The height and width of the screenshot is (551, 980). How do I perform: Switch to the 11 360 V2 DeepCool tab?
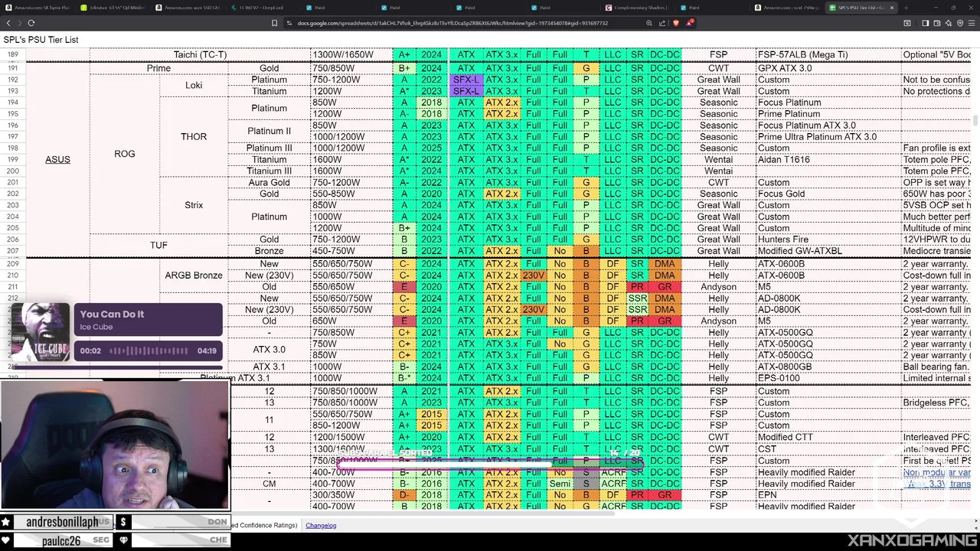point(263,8)
